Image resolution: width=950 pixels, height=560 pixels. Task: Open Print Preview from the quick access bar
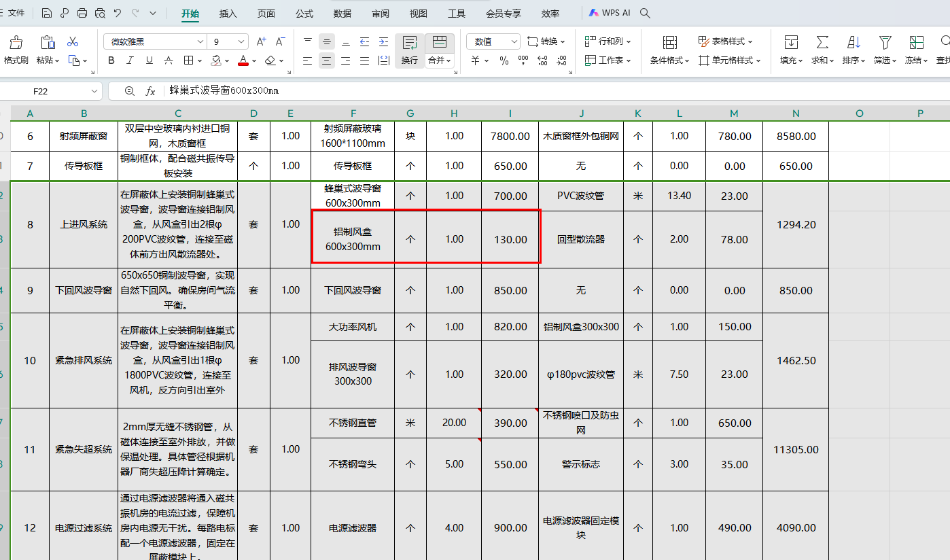point(100,13)
